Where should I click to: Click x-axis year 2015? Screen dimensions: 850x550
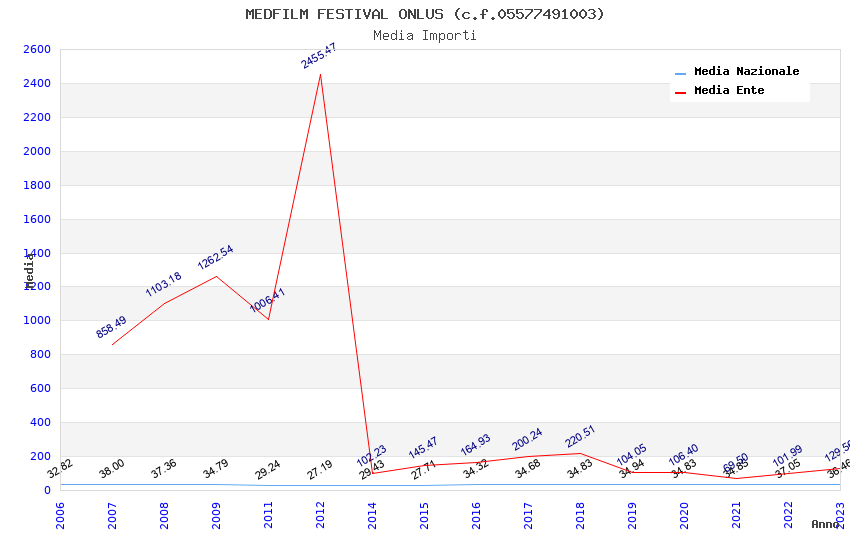(424, 515)
